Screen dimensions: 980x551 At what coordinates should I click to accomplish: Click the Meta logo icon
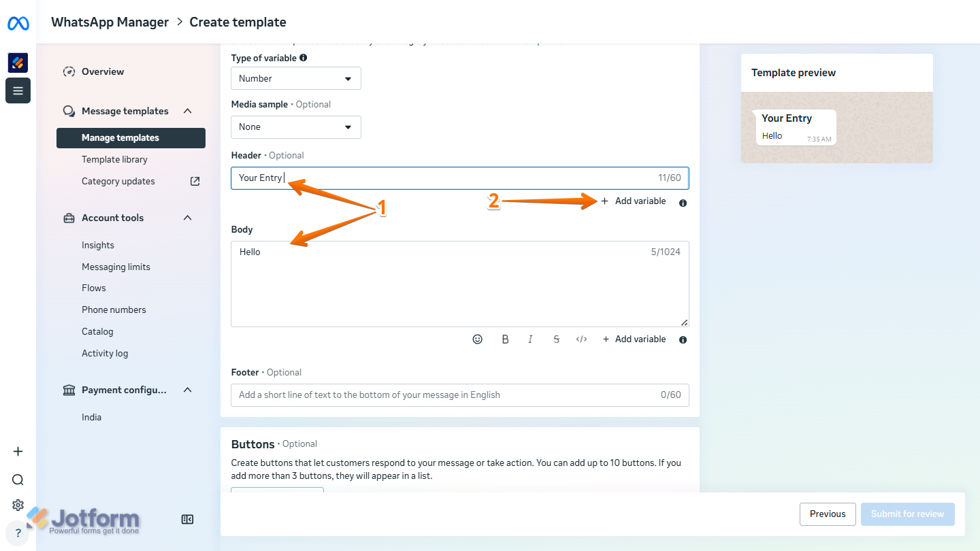click(x=18, y=24)
